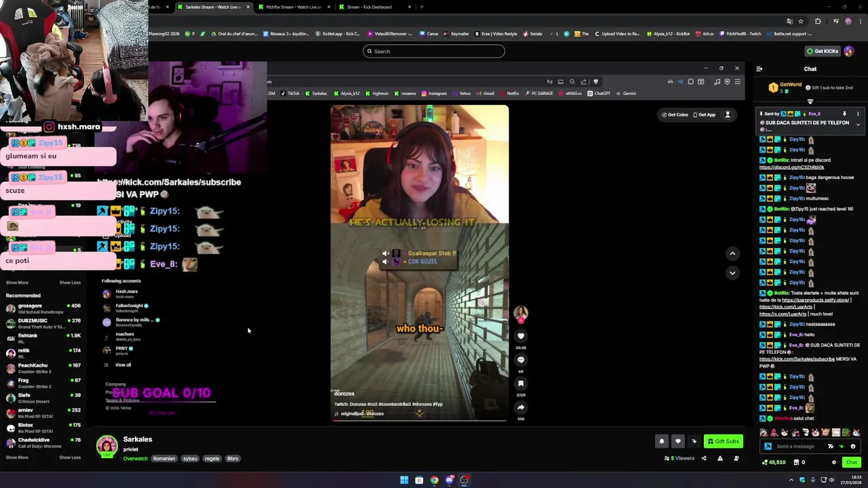This screenshot has width=868, height=488.
Task: Collapse Show Less under Recommended list
Action: (x=70, y=457)
